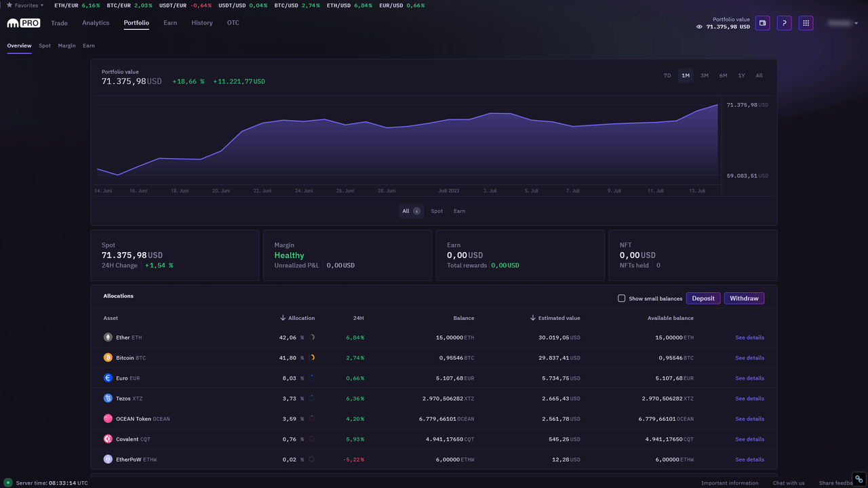Click the Deposit button
Viewport: 868px width, 488px height.
pyautogui.click(x=703, y=298)
